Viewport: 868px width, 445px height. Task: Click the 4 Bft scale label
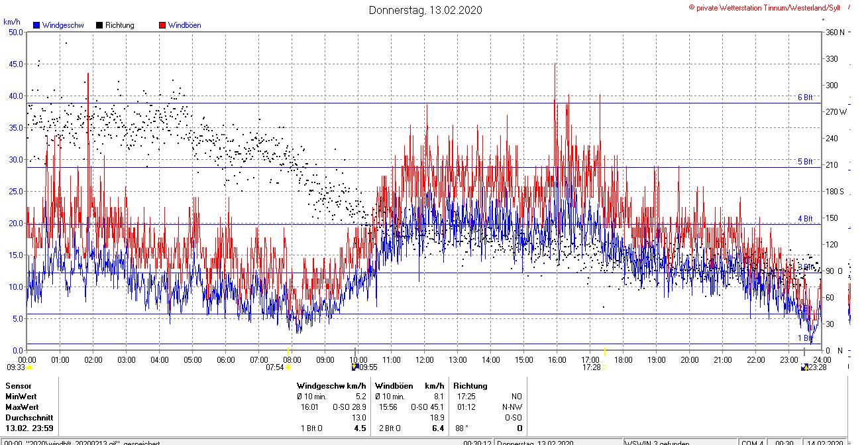[805, 219]
